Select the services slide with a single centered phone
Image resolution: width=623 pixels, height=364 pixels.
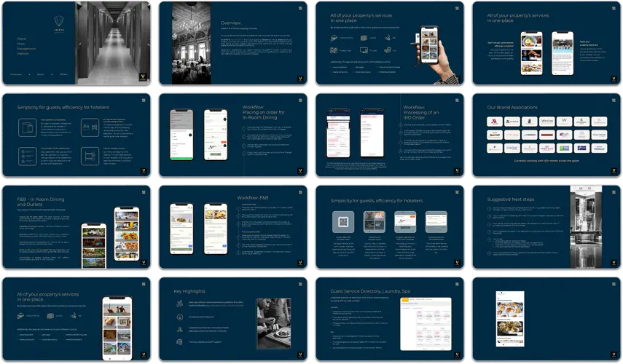click(x=77, y=319)
